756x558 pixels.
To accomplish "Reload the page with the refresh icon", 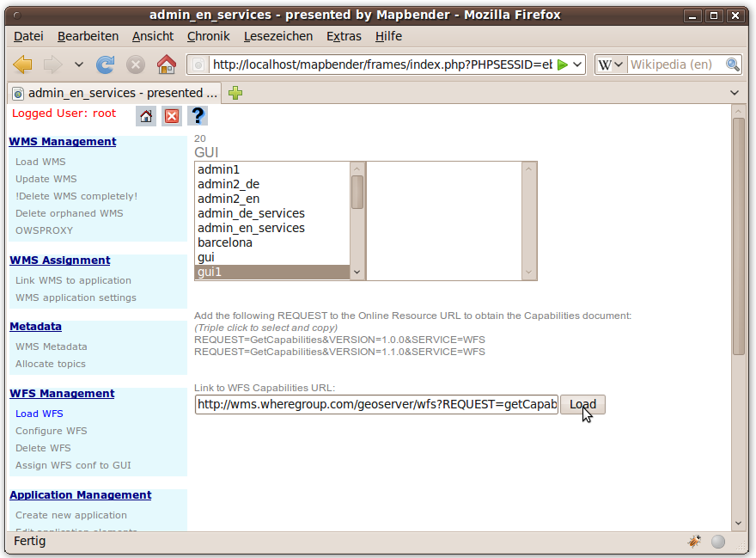I will [106, 64].
